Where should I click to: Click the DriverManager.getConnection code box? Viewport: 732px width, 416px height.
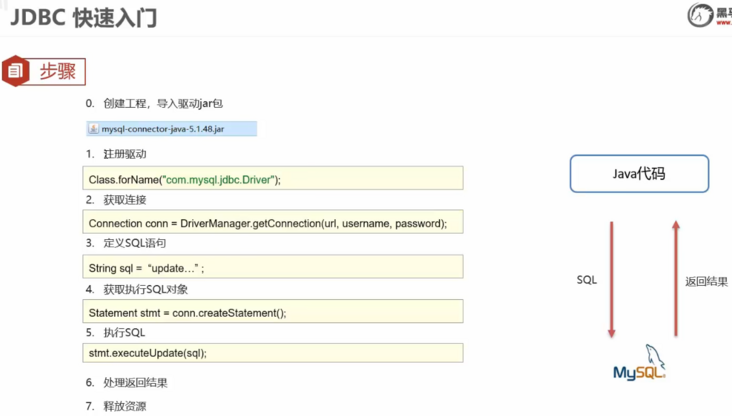274,223
